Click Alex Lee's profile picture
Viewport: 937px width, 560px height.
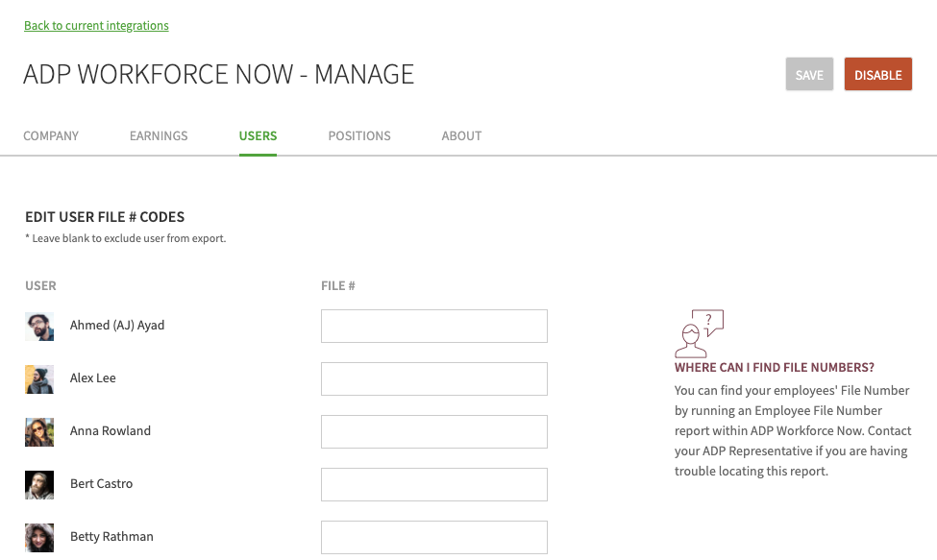[x=39, y=379]
